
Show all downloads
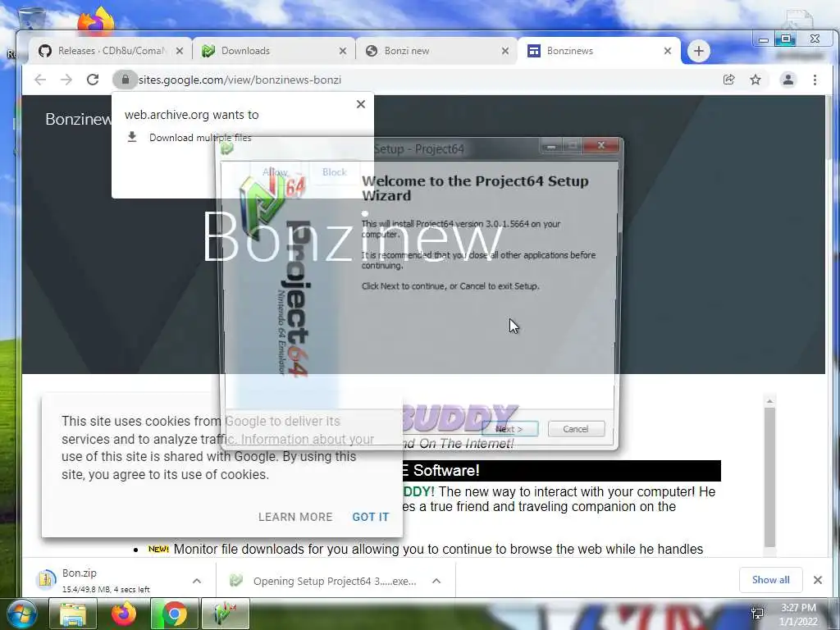(x=770, y=580)
